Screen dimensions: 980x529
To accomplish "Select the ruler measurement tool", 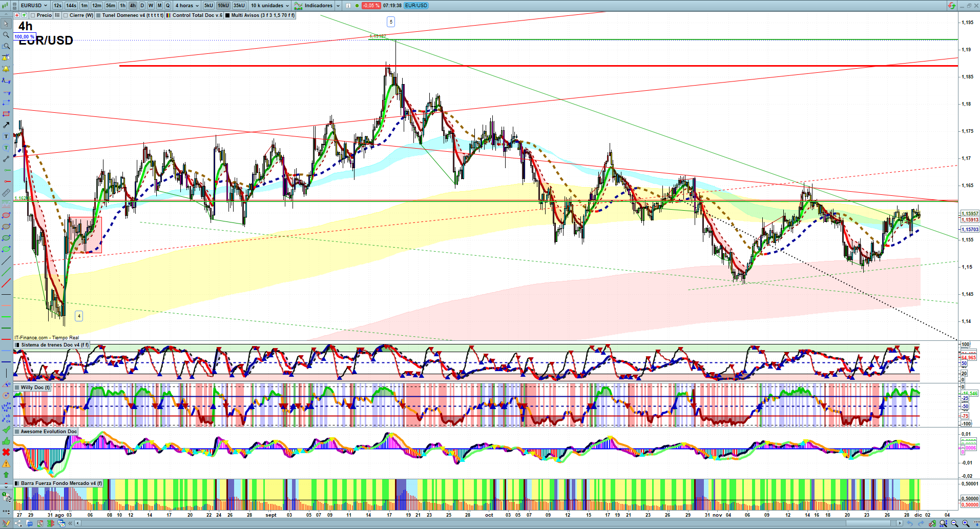I will (6, 193).
